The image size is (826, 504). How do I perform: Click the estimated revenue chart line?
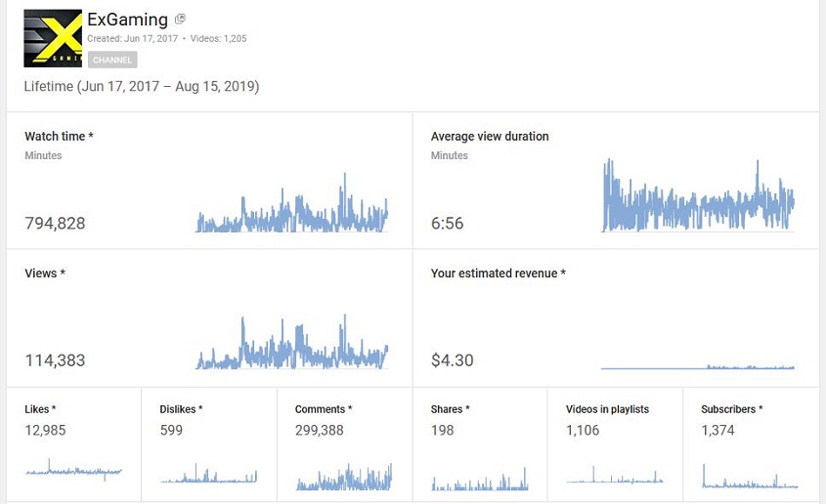point(698,366)
